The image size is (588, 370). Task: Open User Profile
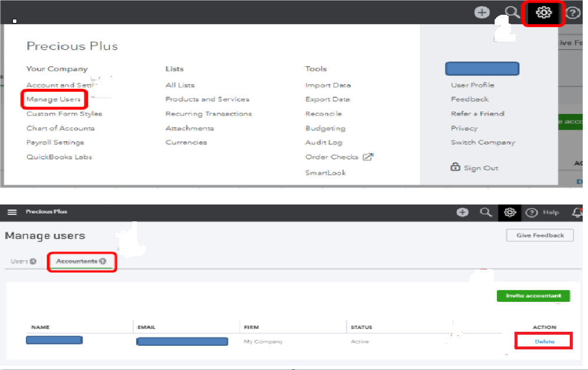point(473,85)
